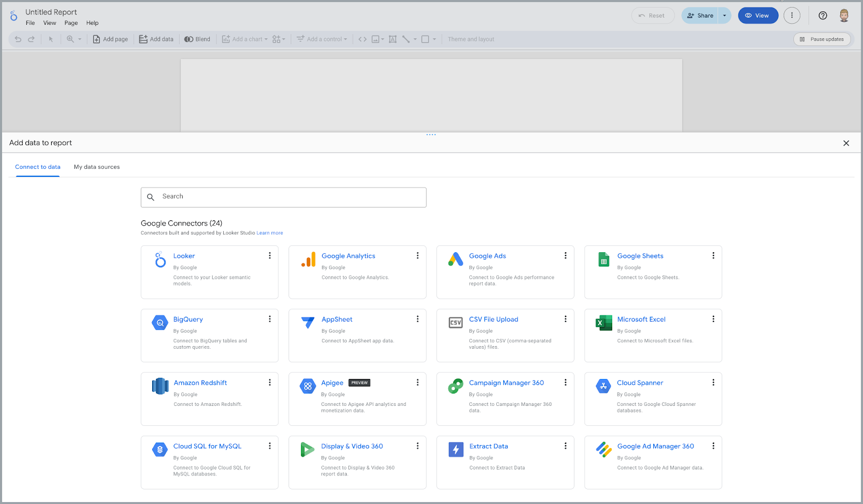Click the redo arrow icon
The image size is (863, 504).
click(x=31, y=39)
